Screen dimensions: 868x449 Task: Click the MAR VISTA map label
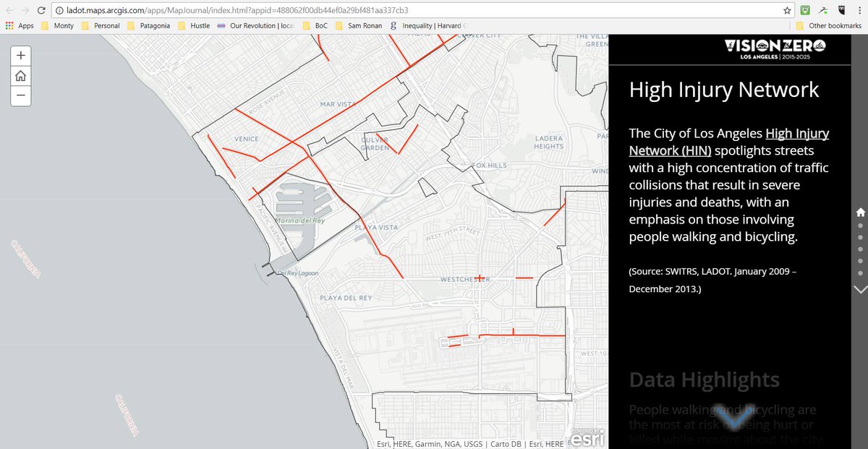[339, 104]
